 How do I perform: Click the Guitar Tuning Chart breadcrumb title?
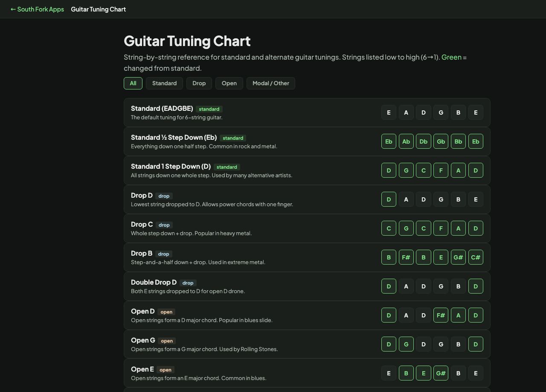99,9
